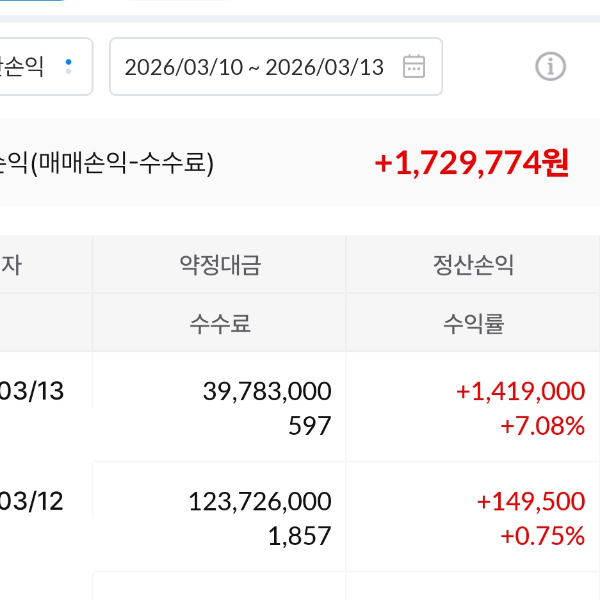Click the +149,500 settlement profit
The width and height of the screenshot is (600, 600).
pyautogui.click(x=530, y=501)
